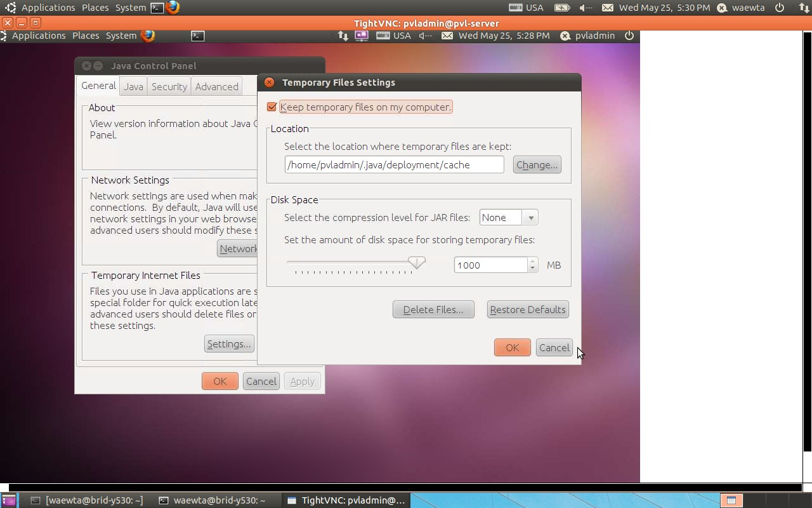
Task: Confirm Temporary Files Settings with OK
Action: [512, 347]
